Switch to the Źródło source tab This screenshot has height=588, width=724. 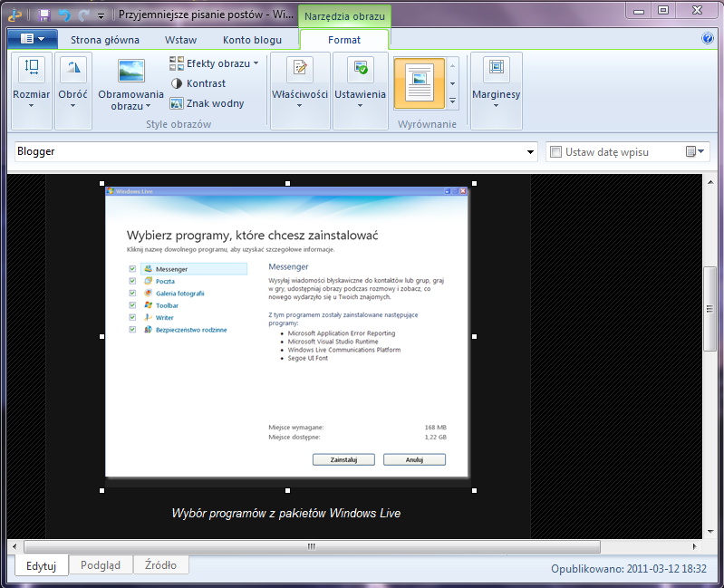pos(160,565)
